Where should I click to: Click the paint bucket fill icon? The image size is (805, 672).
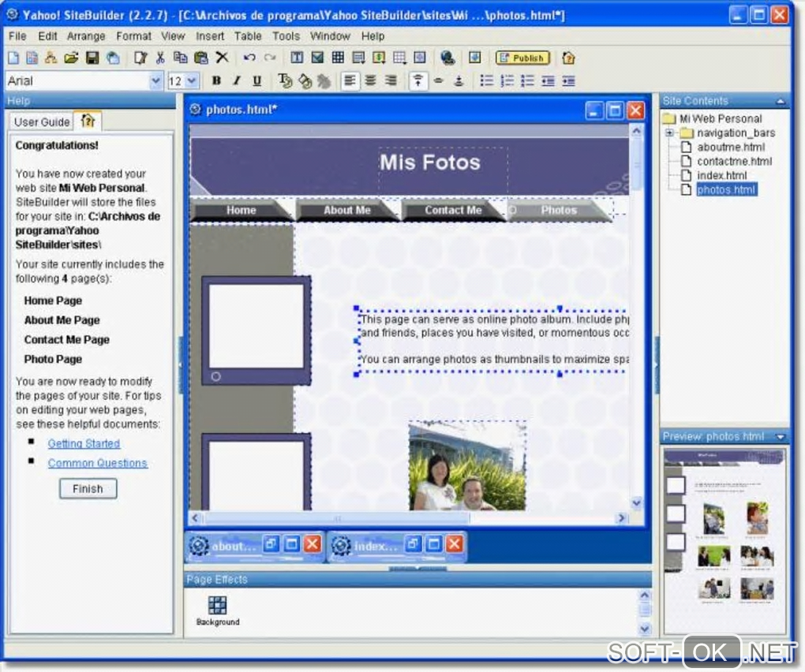(x=305, y=81)
